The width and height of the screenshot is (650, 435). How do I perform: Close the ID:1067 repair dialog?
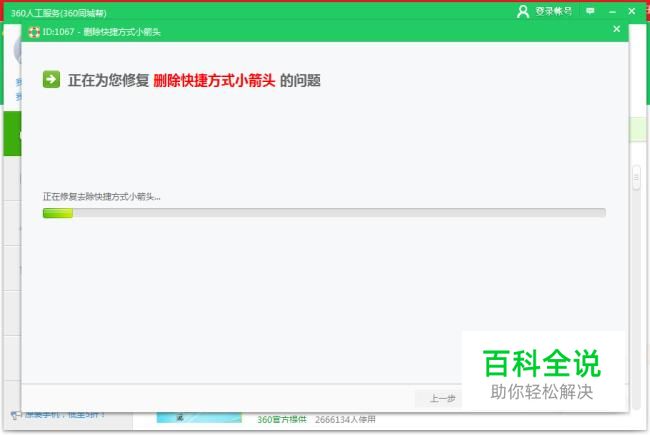(616, 29)
